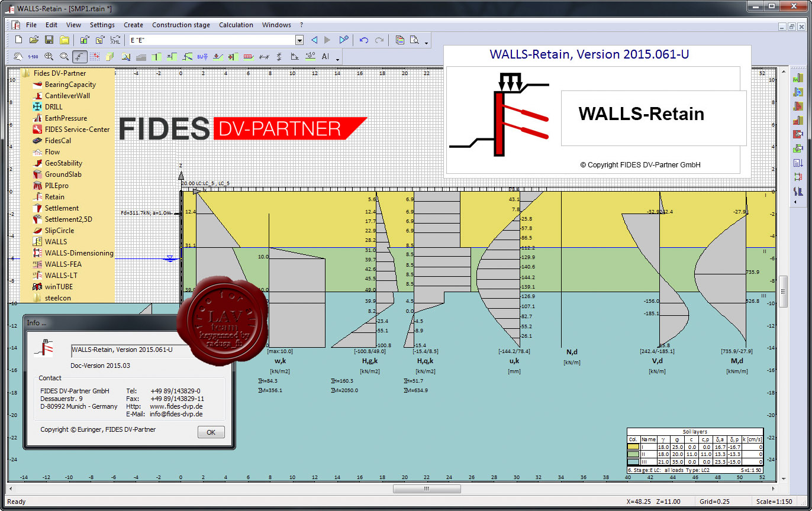812x511 pixels.
Task: Select CantileverWall in the program list
Action: [67, 96]
